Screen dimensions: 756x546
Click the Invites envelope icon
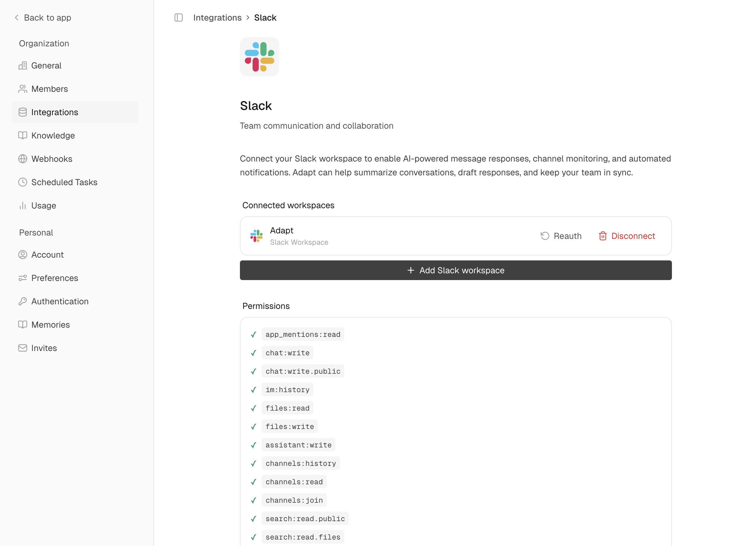[23, 348]
